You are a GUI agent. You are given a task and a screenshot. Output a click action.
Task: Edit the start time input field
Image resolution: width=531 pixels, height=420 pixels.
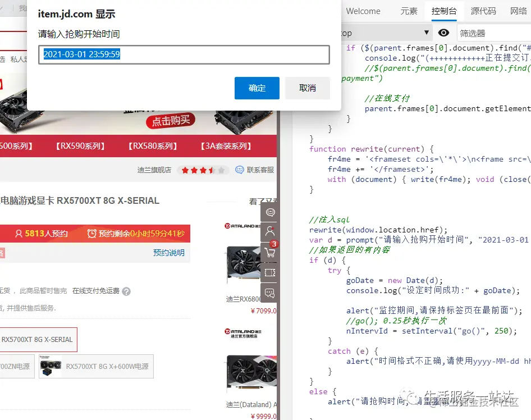184,54
